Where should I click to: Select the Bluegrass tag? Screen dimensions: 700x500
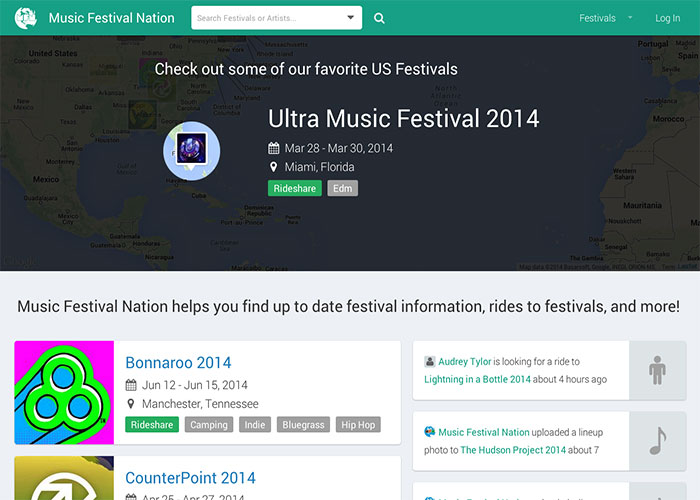(303, 425)
